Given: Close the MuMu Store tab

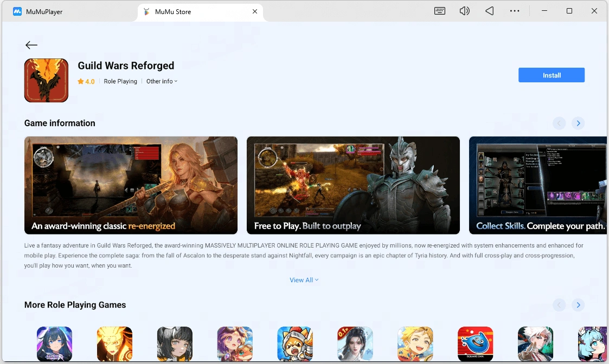Looking at the screenshot, I should (255, 11).
